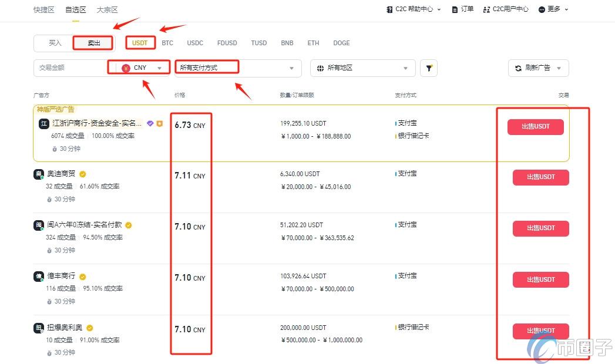The image size is (615, 364).
Task: Click the ¥70,000.00 - ¥363,535.62 limit text
Action: pyautogui.click(x=317, y=238)
